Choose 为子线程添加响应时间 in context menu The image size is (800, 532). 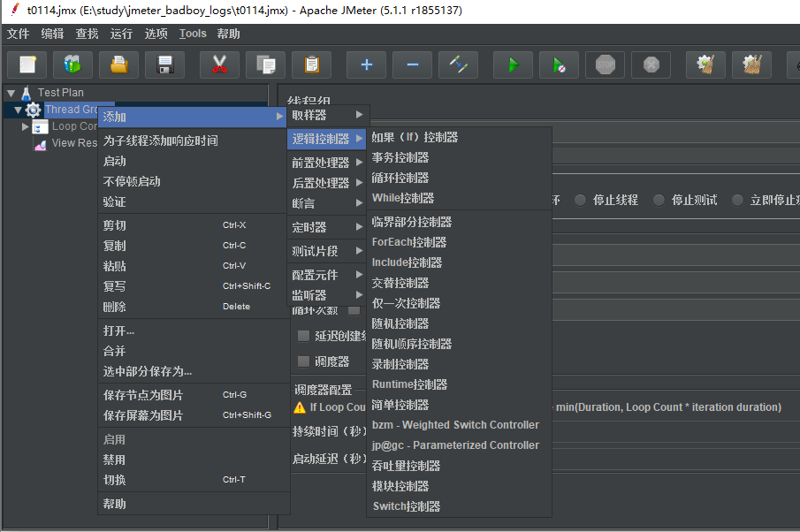[x=194, y=141]
